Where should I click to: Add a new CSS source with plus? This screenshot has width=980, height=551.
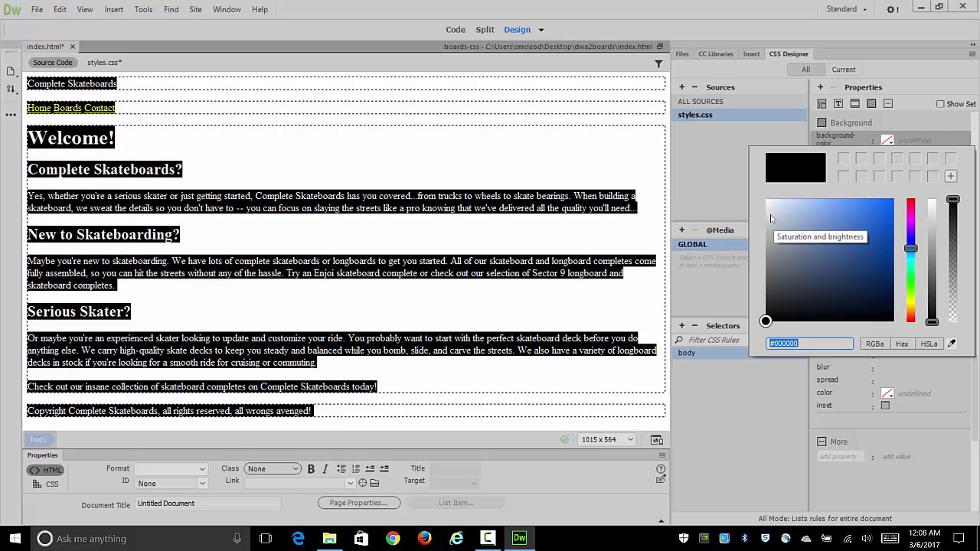coord(681,87)
